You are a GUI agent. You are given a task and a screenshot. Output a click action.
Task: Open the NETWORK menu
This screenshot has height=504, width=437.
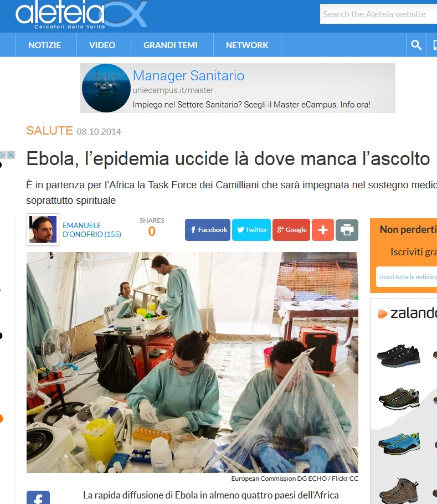pyautogui.click(x=247, y=45)
